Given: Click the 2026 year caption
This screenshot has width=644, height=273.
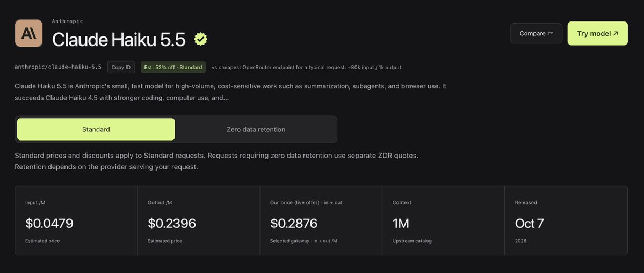Looking at the screenshot, I should [x=520, y=241].
